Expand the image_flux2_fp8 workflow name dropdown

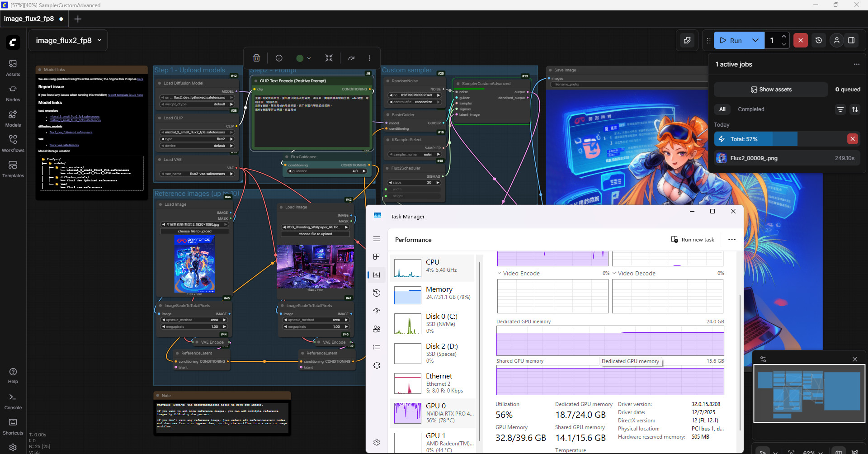pyautogui.click(x=99, y=40)
